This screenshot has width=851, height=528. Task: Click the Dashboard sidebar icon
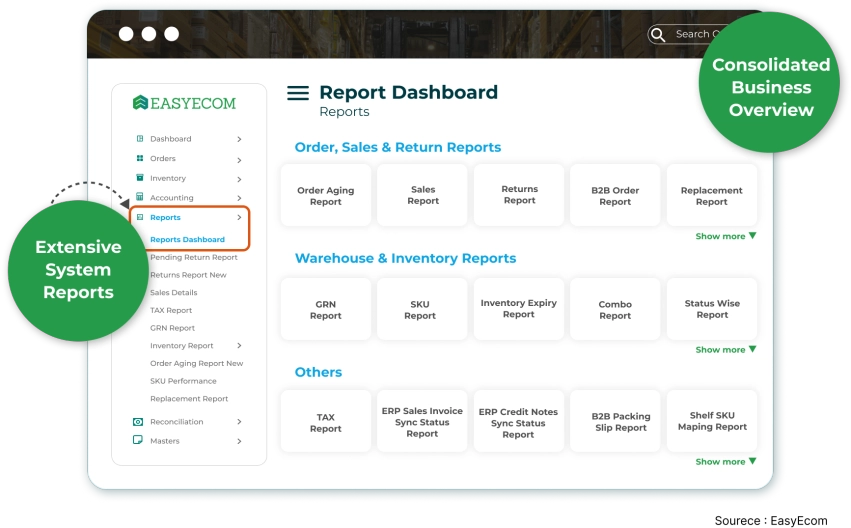[x=139, y=138]
